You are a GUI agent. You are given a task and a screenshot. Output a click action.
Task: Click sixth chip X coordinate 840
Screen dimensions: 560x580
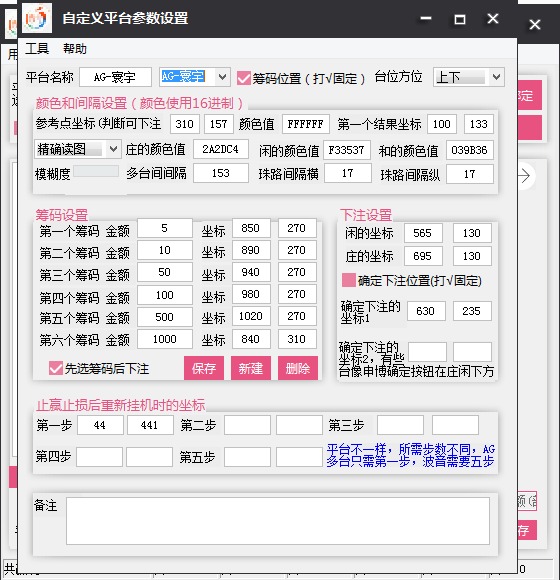pyautogui.click(x=251, y=339)
